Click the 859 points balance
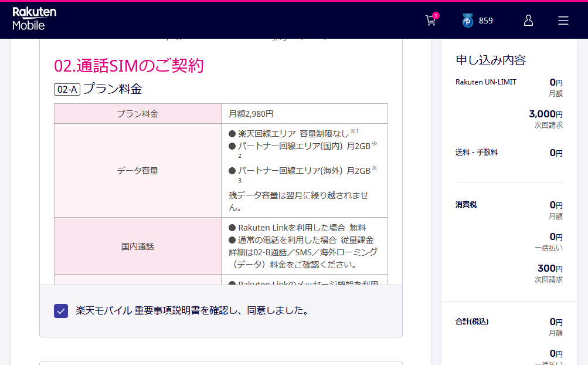The height and width of the screenshot is (365, 588). pos(485,21)
